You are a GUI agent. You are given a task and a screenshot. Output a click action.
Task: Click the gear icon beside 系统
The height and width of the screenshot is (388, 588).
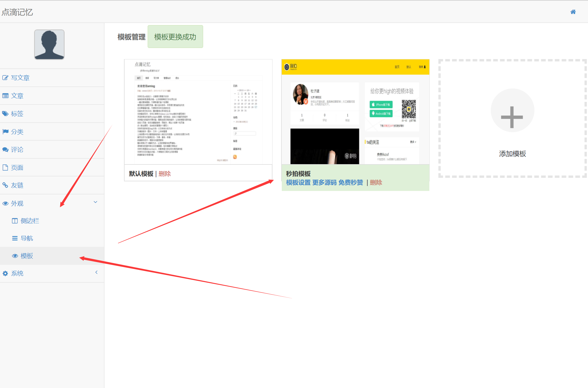coord(5,273)
